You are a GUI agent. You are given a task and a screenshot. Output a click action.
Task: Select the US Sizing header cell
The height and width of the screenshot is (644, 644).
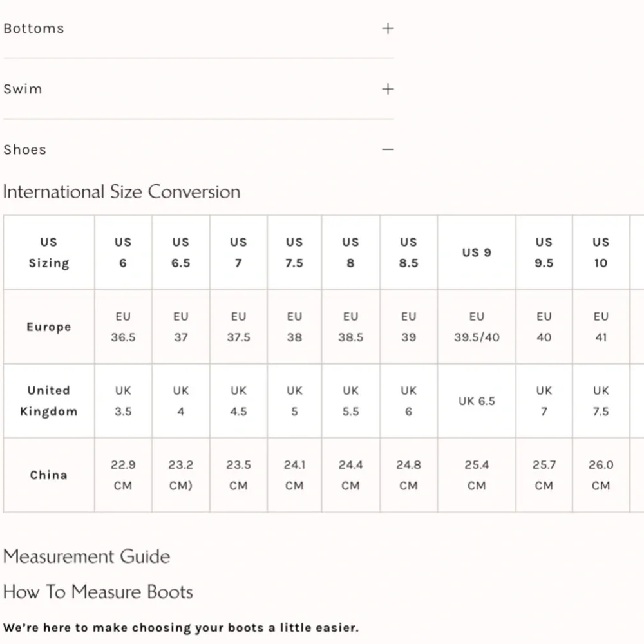click(x=49, y=252)
